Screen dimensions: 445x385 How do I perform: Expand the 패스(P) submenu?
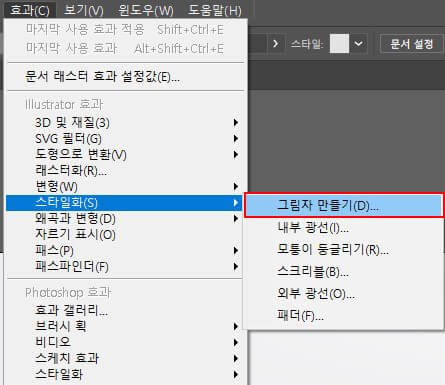point(124,250)
